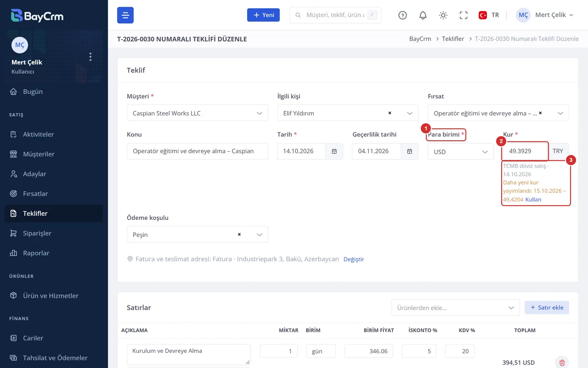
Task: Enter fullscreen mode via the frame icon
Action: pos(464,15)
